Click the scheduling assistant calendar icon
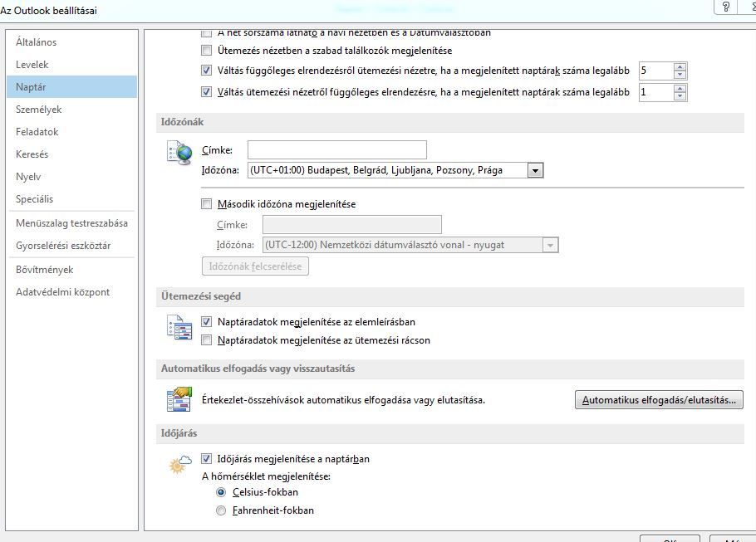 pos(179,327)
